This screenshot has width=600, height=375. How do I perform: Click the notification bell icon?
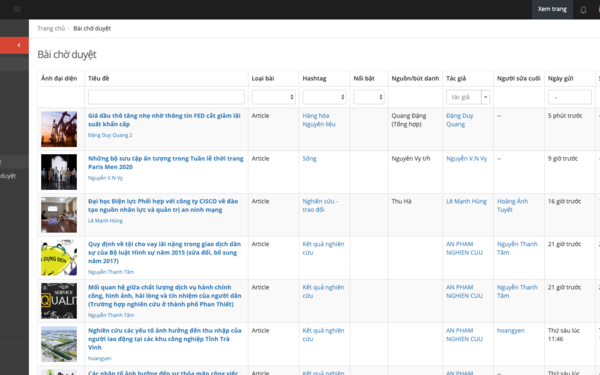tap(583, 10)
